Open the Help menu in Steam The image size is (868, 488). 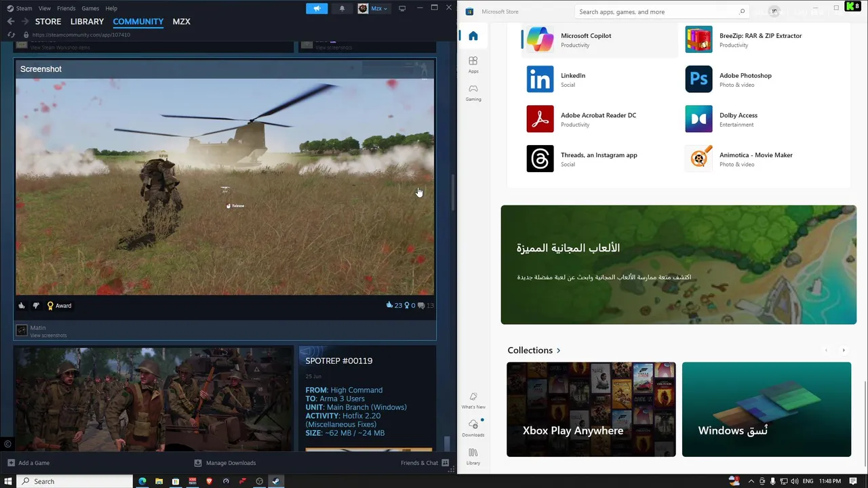(x=111, y=8)
